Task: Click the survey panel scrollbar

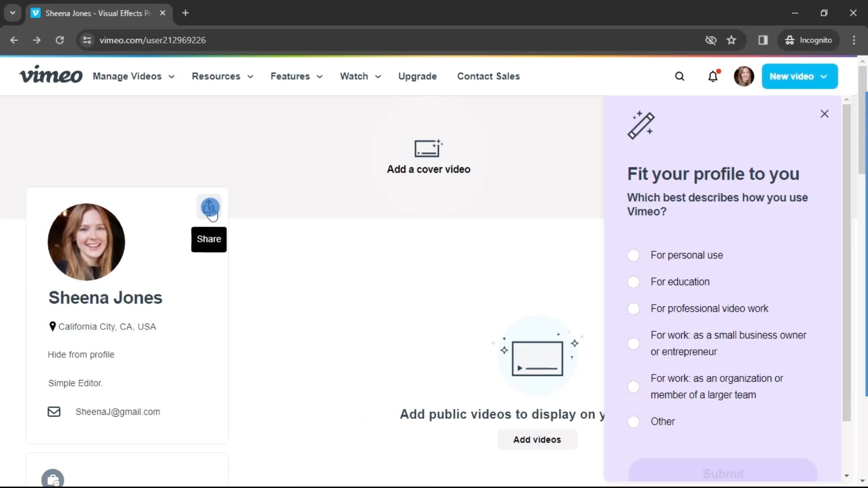Action: [846, 263]
